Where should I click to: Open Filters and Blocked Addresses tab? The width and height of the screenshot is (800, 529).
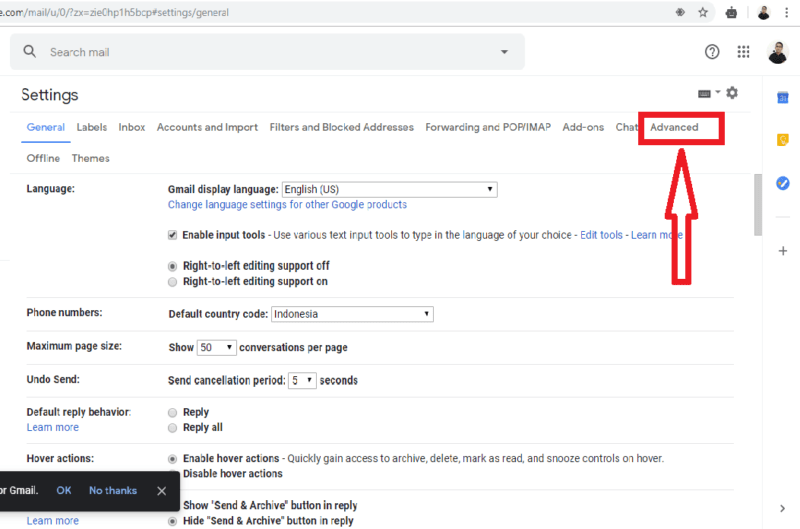pos(341,127)
